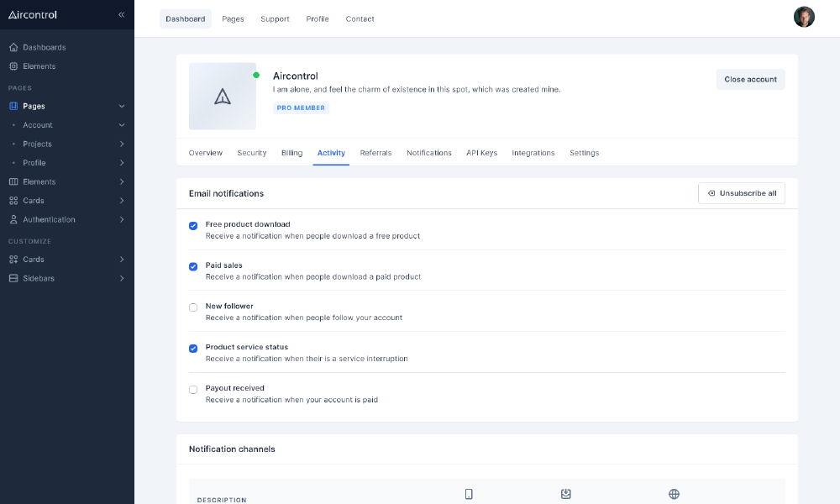Check the Payout received notification
Viewport: 840px width, 504px height.
[x=193, y=389]
